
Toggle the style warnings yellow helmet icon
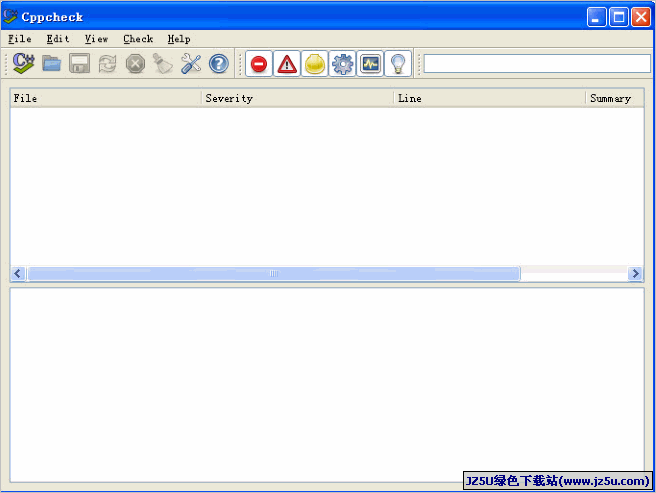pos(314,64)
